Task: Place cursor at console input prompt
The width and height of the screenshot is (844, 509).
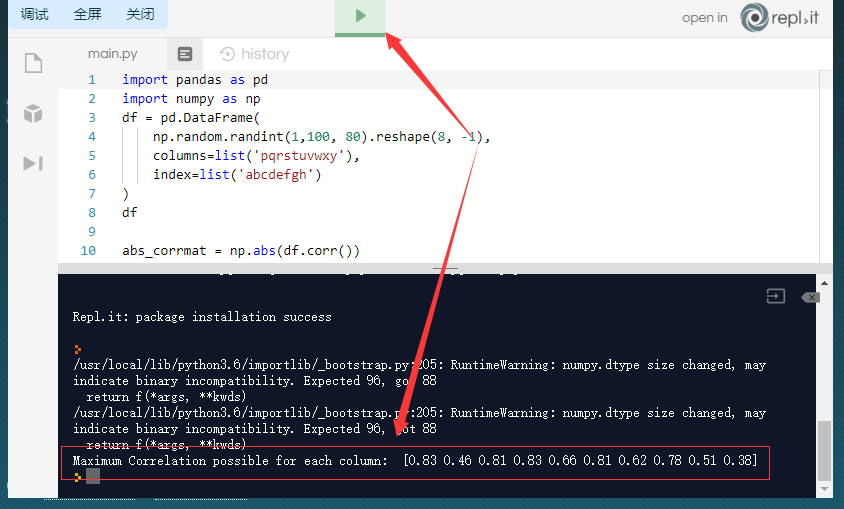Action: click(93, 476)
